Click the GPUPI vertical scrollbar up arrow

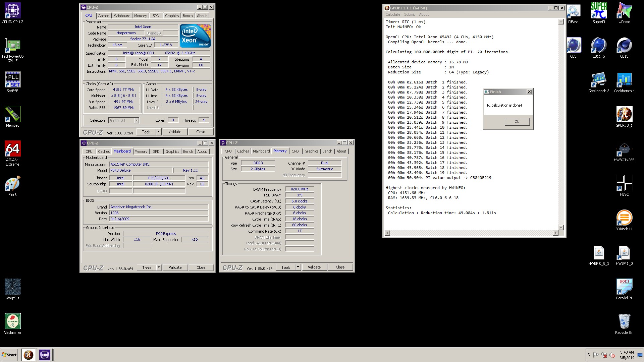click(561, 22)
